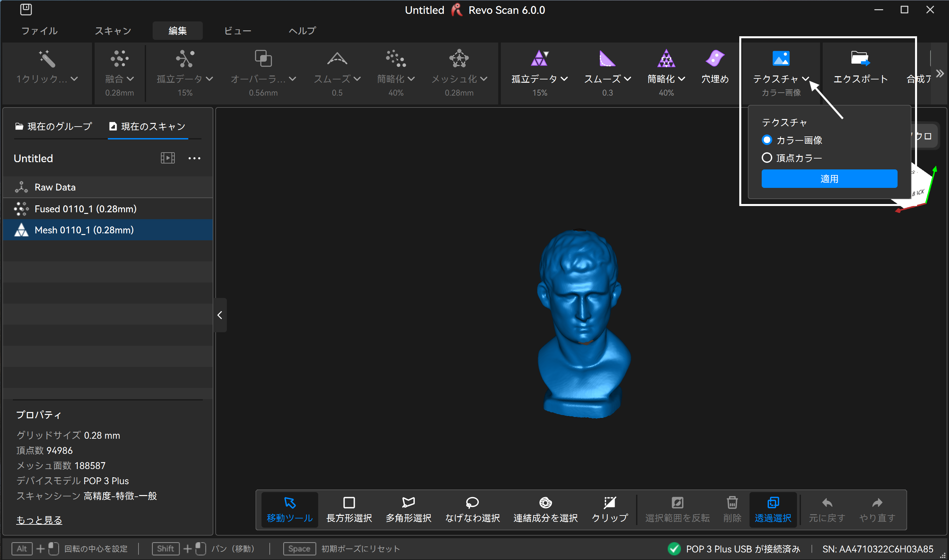The image size is (949, 560).
Task: Open the スキャン menu
Action: pos(113,31)
